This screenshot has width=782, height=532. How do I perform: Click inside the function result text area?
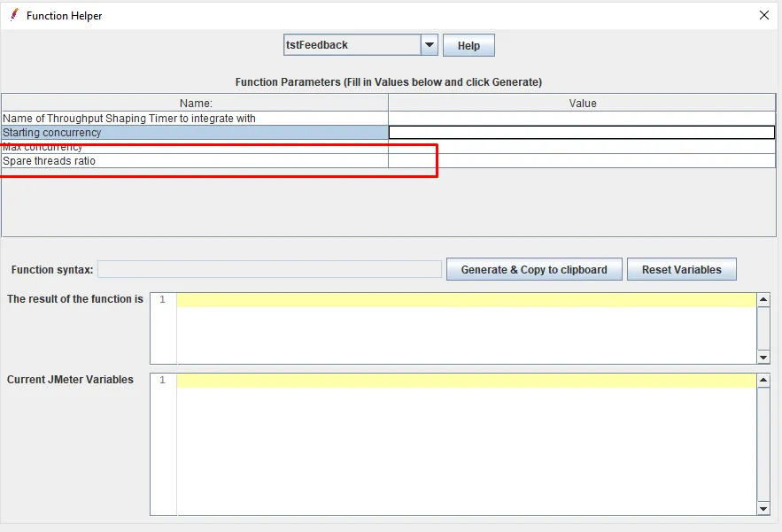[x=467, y=328]
